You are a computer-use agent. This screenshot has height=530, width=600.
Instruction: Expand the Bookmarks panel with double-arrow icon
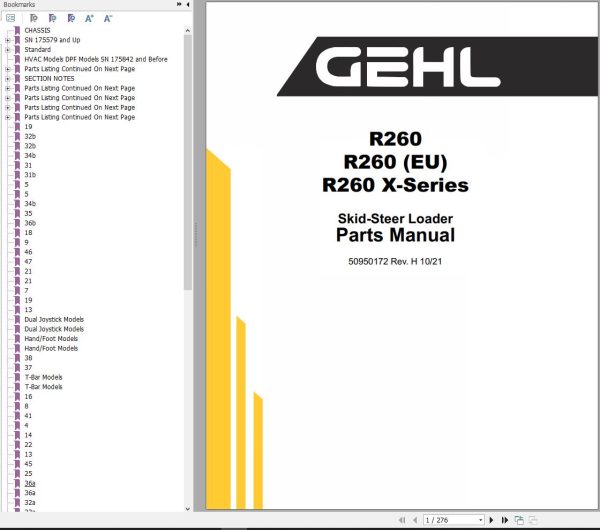pos(179,4)
